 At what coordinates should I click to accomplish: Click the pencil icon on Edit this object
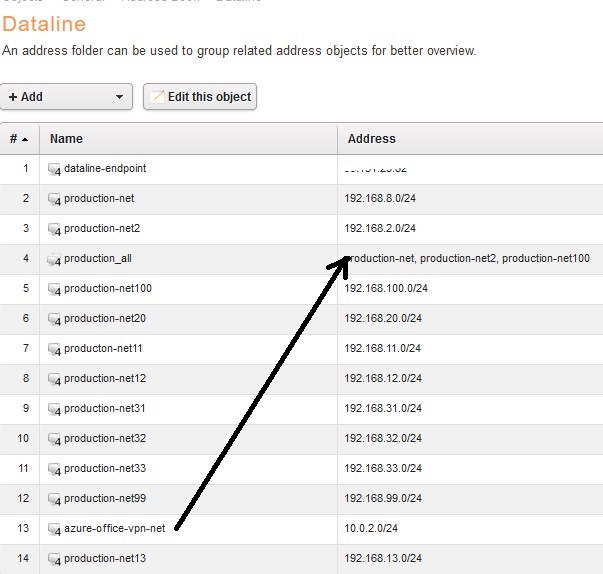tap(155, 97)
